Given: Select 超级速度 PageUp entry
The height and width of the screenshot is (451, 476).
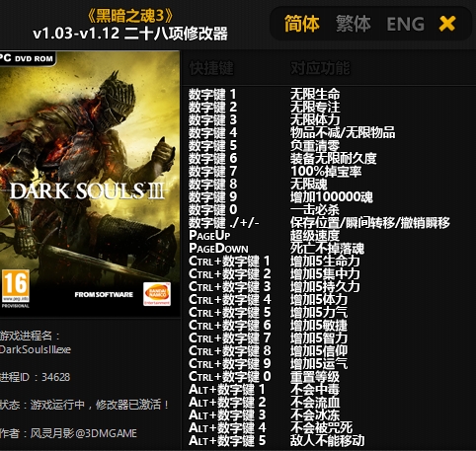Looking at the screenshot, I should coord(315,235).
